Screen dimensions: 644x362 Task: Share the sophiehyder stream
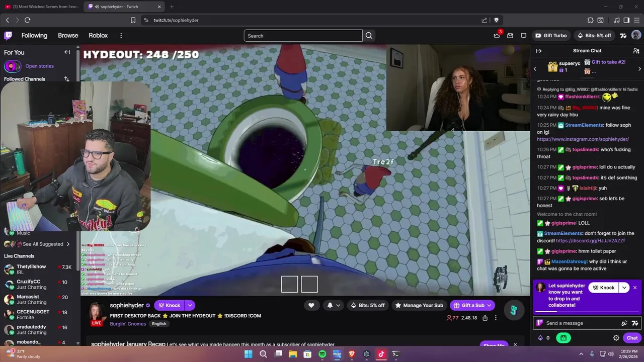pyautogui.click(x=485, y=318)
